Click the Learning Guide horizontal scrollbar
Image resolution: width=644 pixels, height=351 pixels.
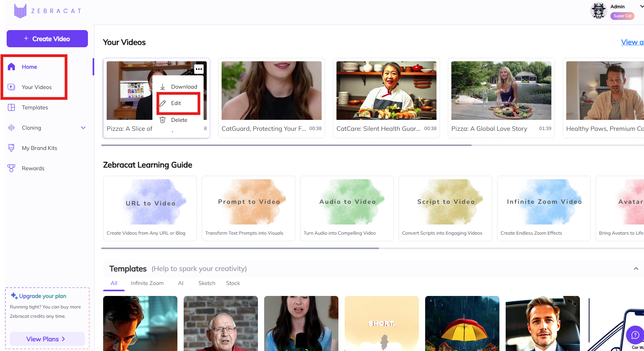[x=240, y=248]
